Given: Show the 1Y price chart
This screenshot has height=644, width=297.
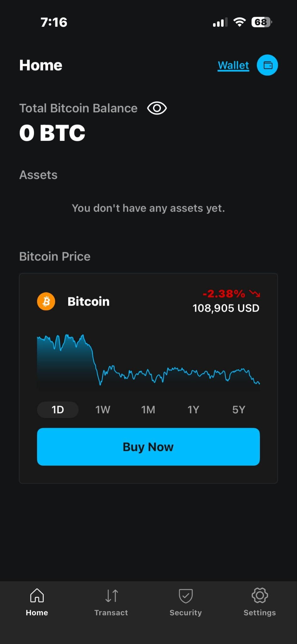Looking at the screenshot, I should (193, 409).
